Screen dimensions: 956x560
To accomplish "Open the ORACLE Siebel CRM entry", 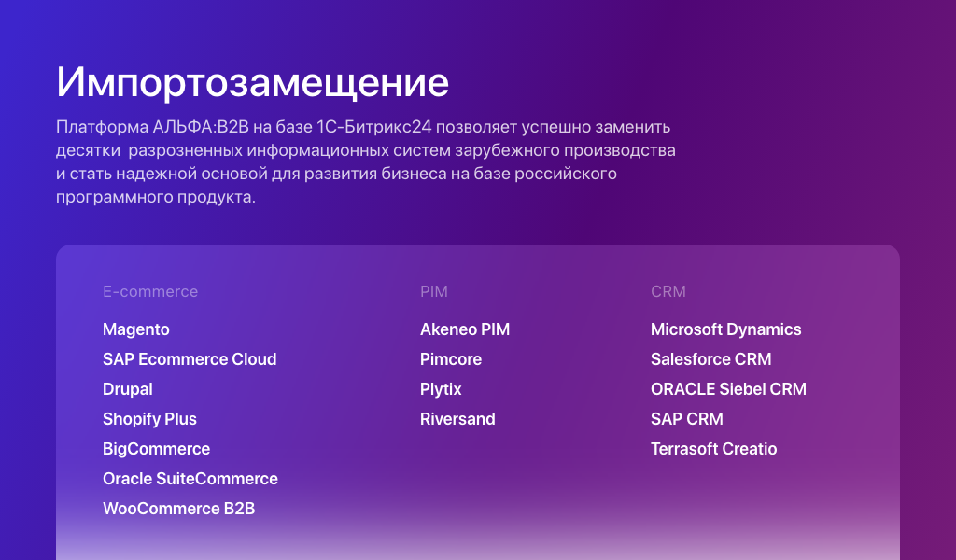I will [x=728, y=389].
